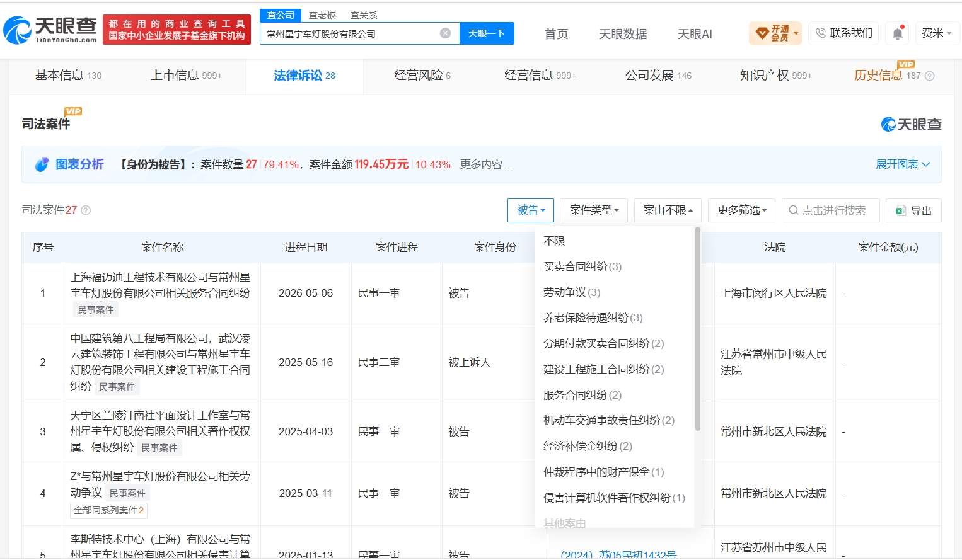
Task: Choose 服务合同纠纷 (2) option
Action: coord(582,395)
